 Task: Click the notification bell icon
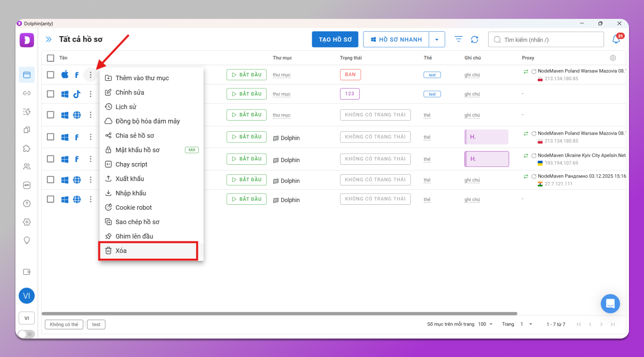click(x=616, y=39)
